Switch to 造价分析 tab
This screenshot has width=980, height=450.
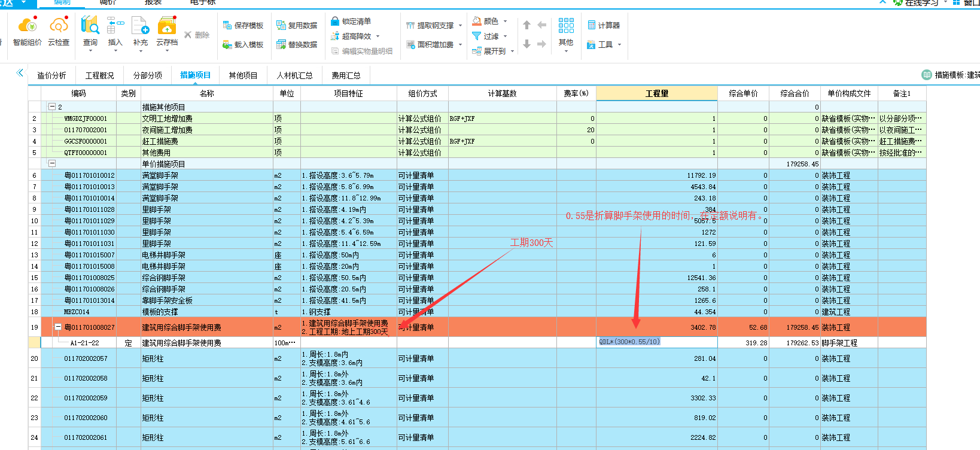52,75
